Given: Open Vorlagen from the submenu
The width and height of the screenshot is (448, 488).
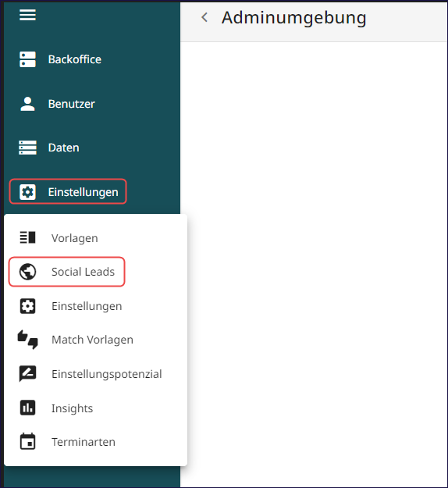Looking at the screenshot, I should coord(75,238).
